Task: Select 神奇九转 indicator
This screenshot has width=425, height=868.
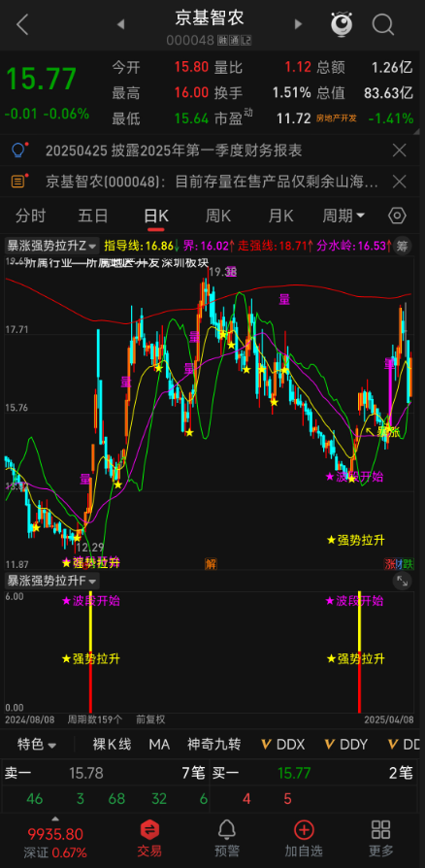Action: pyautogui.click(x=214, y=745)
